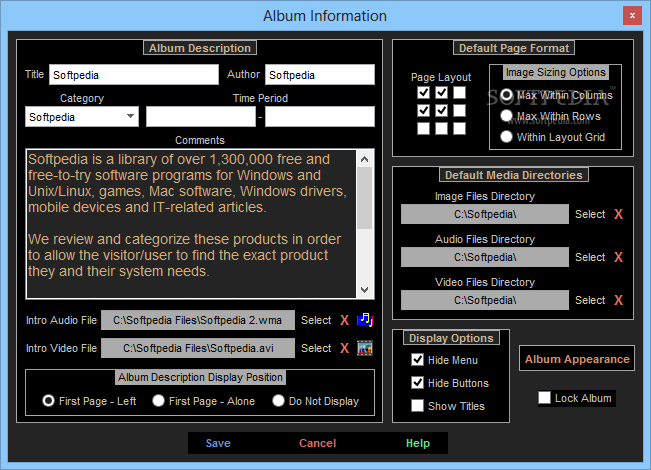Select an Intro Video File
Image resolution: width=651 pixels, height=470 pixels.
(316, 348)
